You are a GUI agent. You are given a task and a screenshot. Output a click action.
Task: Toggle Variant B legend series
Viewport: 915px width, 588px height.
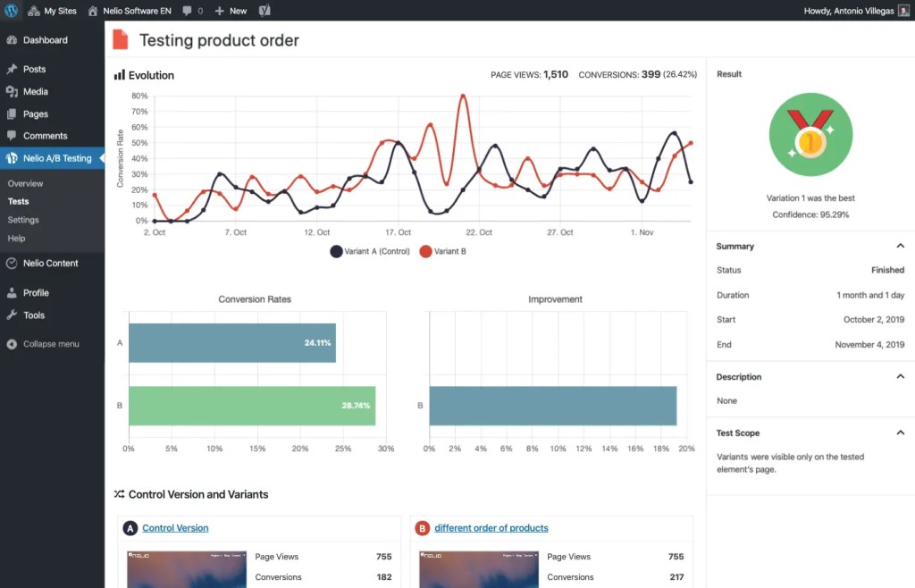443,251
